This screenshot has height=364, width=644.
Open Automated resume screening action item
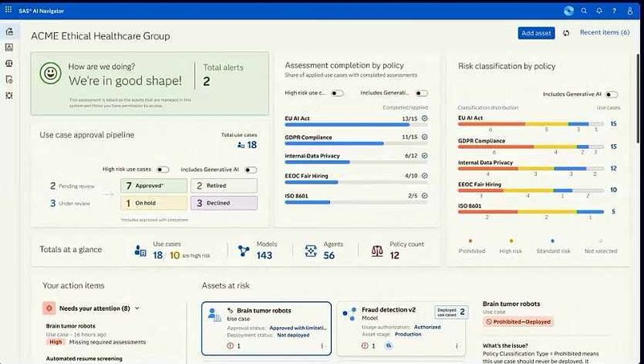85,358
